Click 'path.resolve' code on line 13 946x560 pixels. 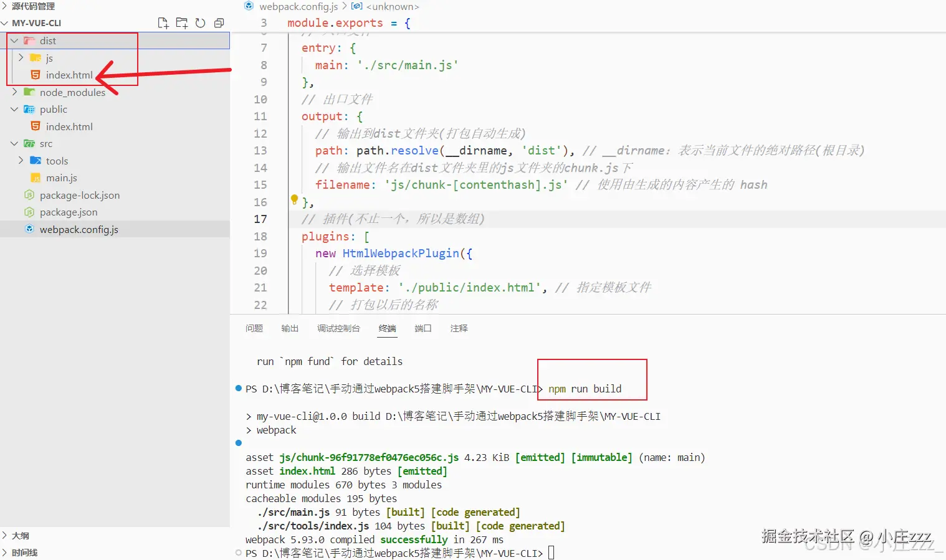[398, 151]
